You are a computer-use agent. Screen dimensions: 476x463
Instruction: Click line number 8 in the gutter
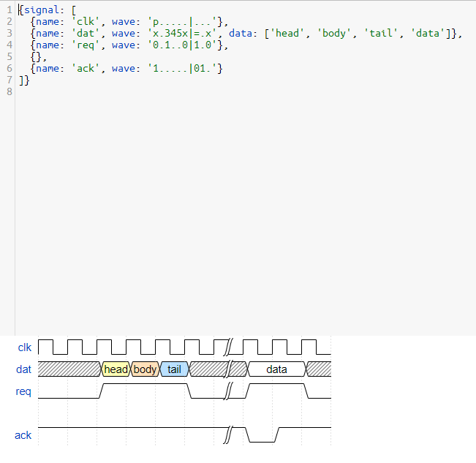(10, 91)
